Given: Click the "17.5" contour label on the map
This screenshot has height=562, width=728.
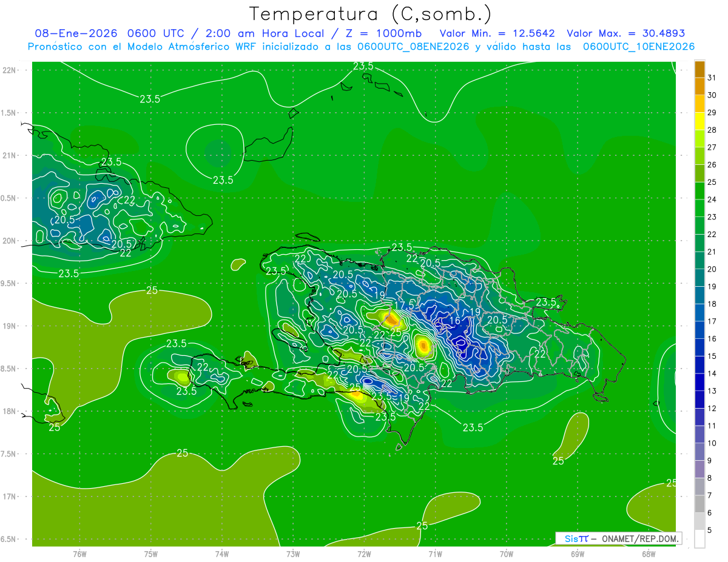Looking at the screenshot, I should 405,304.
